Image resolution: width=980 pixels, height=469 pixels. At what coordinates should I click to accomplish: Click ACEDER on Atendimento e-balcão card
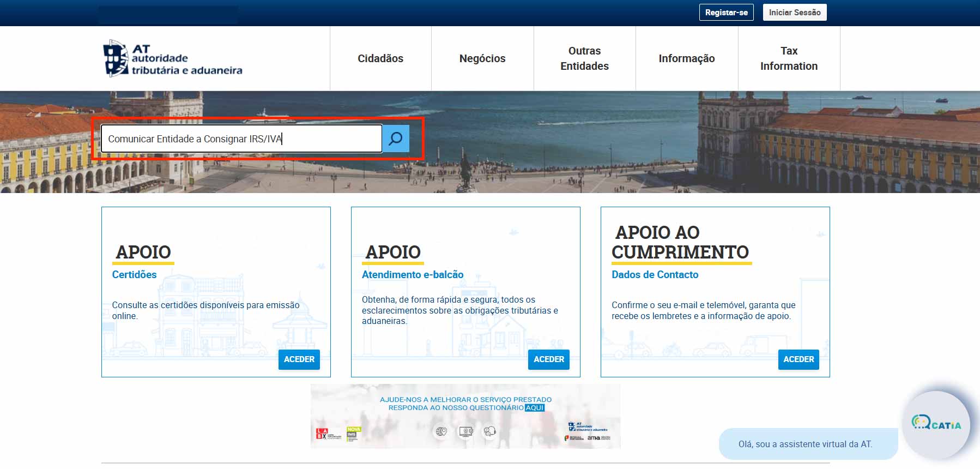click(548, 359)
